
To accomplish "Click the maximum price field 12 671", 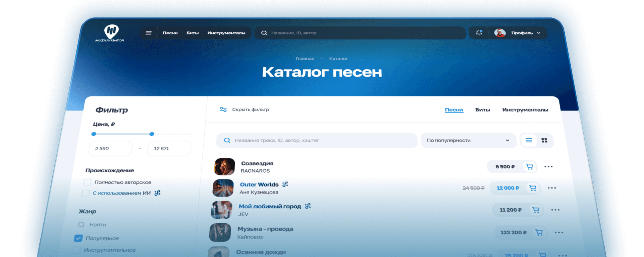I will tap(169, 148).
